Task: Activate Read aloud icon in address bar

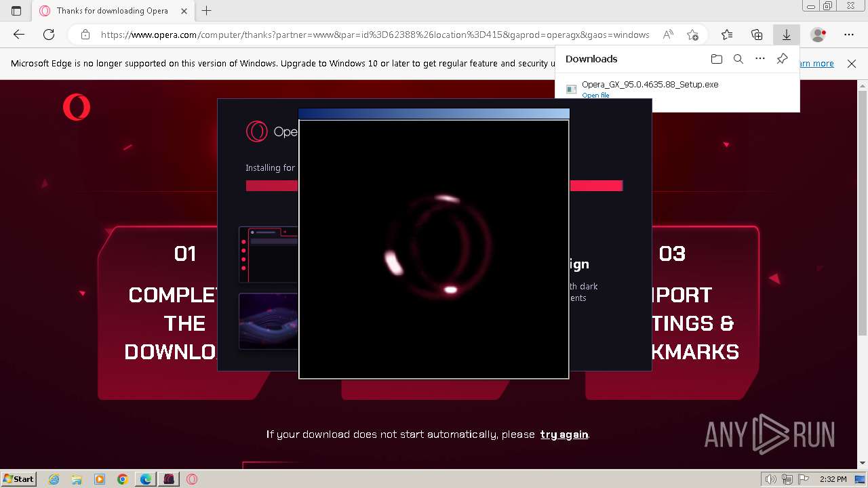Action: pos(669,35)
